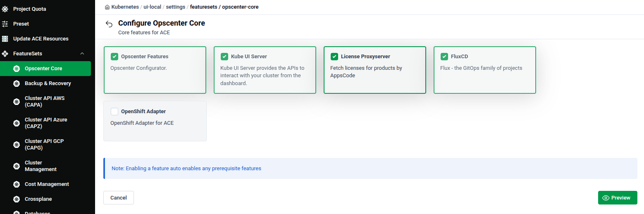This screenshot has width=644, height=214.
Task: Click the Cluster API Azure helm icon
Action: pos(17,123)
